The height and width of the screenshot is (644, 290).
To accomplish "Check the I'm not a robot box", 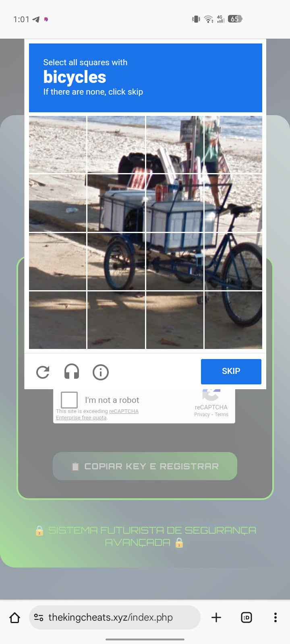I will tap(69, 400).
